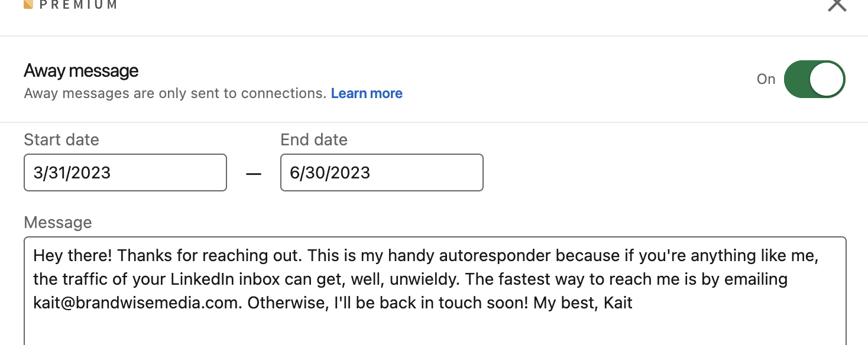This screenshot has width=868, height=345.
Task: Click the kait@brandwisemedia.com email in the message
Action: (x=137, y=303)
